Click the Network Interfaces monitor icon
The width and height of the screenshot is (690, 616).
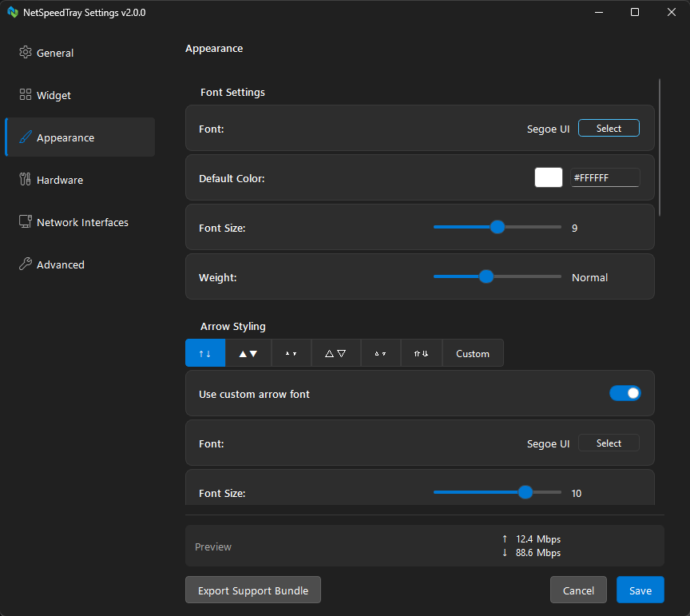click(x=26, y=221)
